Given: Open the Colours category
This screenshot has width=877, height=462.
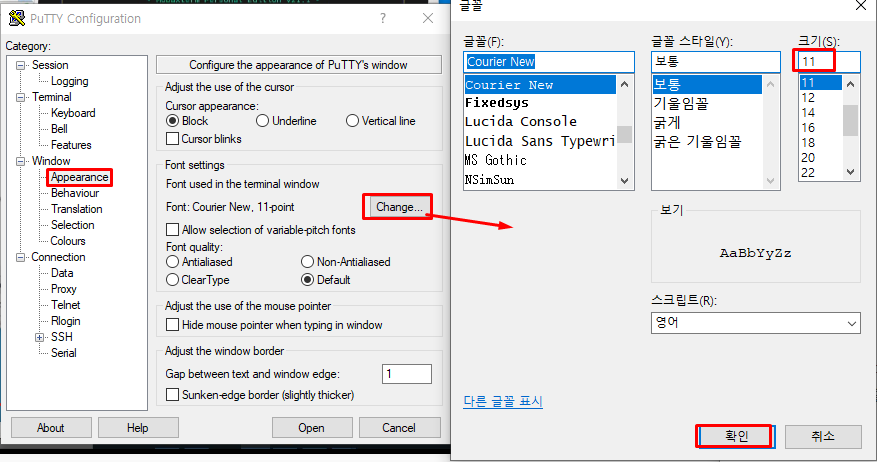Looking at the screenshot, I should [68, 241].
